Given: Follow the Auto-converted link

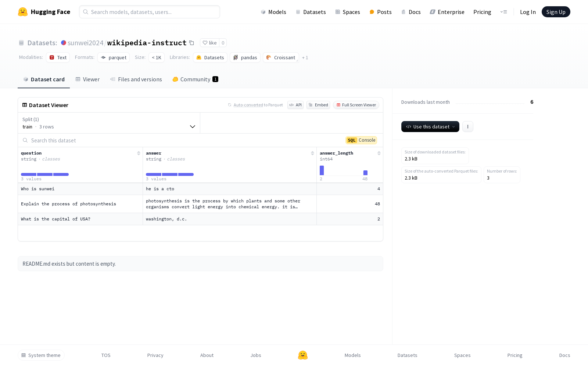Looking at the screenshot, I should [x=248, y=105].
